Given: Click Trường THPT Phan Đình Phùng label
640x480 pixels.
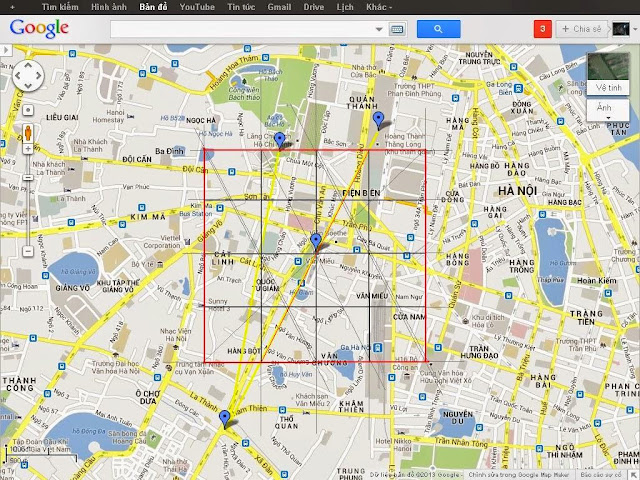Looking at the screenshot, I should (414, 90).
